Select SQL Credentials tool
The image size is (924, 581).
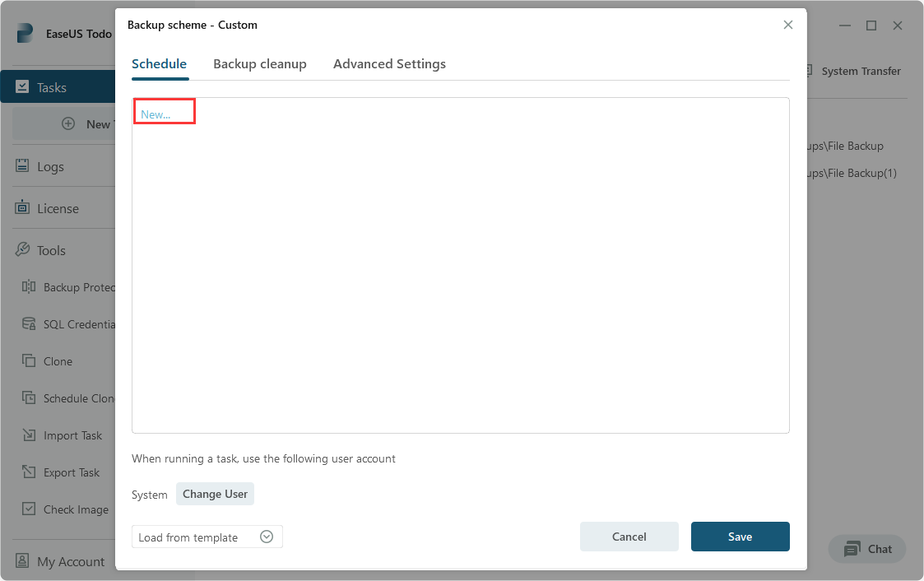(70, 323)
